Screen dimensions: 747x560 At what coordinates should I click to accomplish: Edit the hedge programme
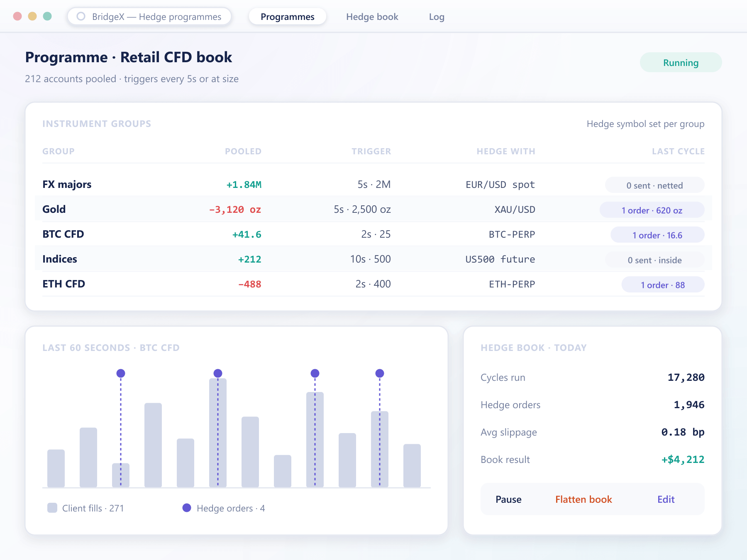point(666,499)
